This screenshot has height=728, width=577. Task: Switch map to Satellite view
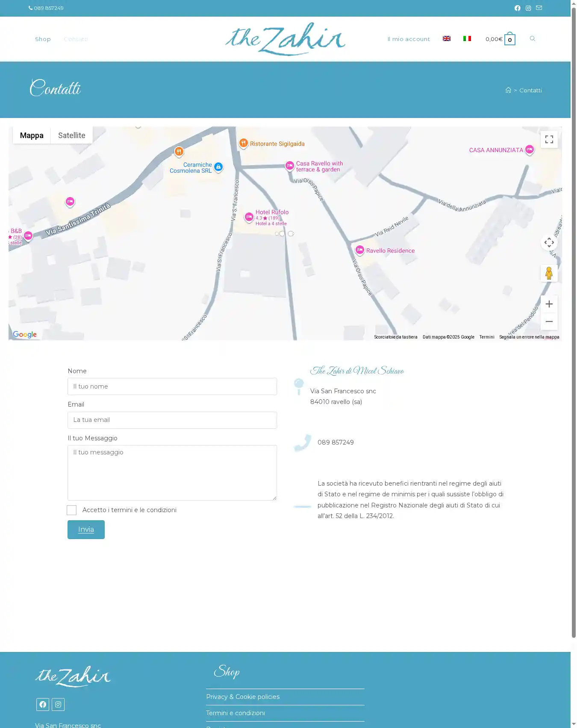click(71, 136)
